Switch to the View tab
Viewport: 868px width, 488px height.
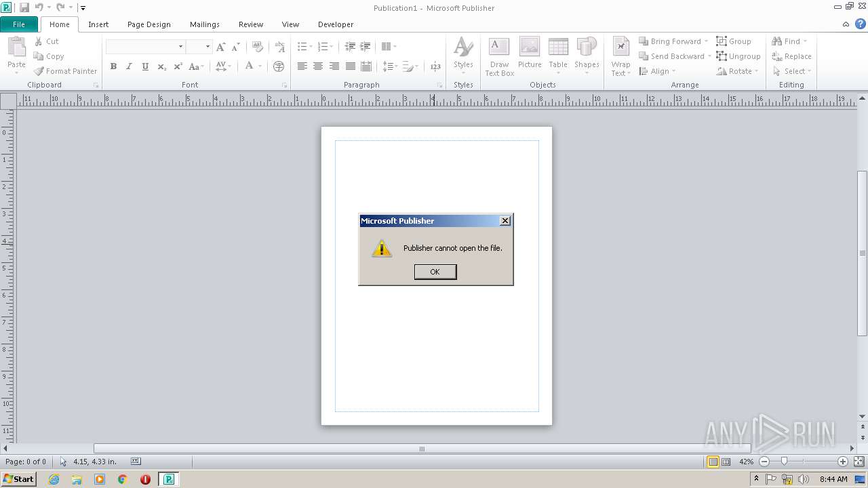tap(290, 24)
